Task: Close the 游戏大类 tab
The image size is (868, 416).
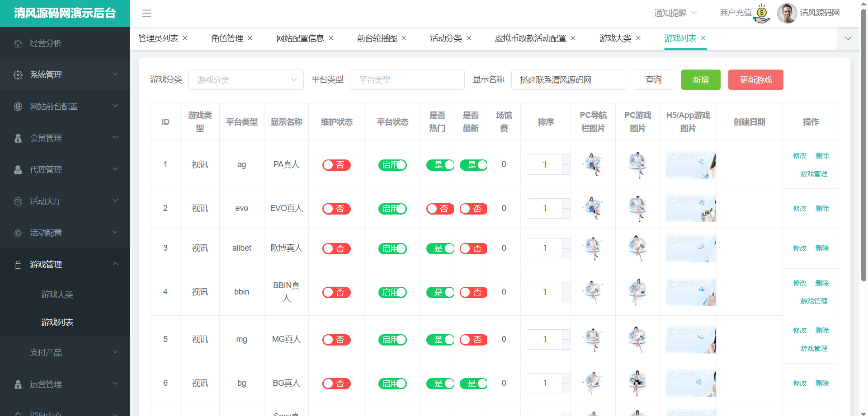Action: [x=638, y=38]
